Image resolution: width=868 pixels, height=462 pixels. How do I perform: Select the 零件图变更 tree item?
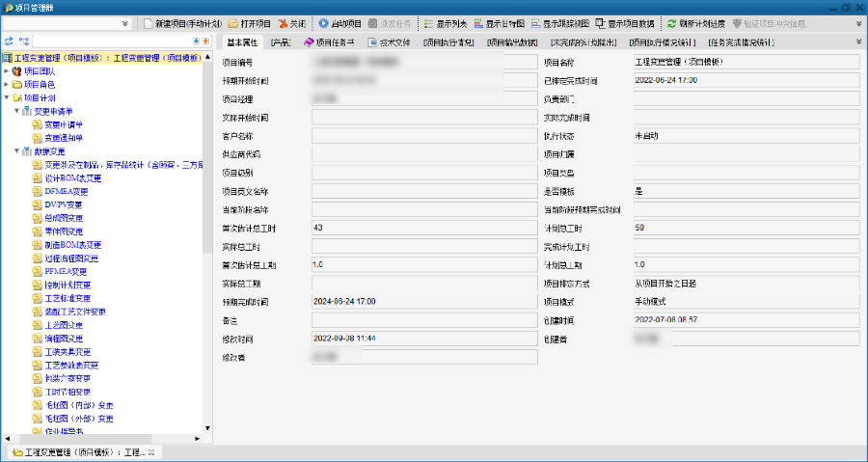64,231
